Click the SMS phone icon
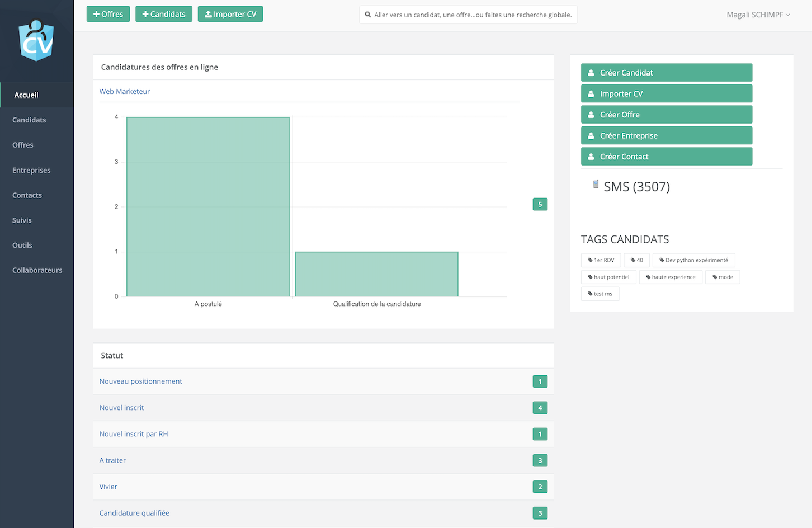 (x=596, y=184)
